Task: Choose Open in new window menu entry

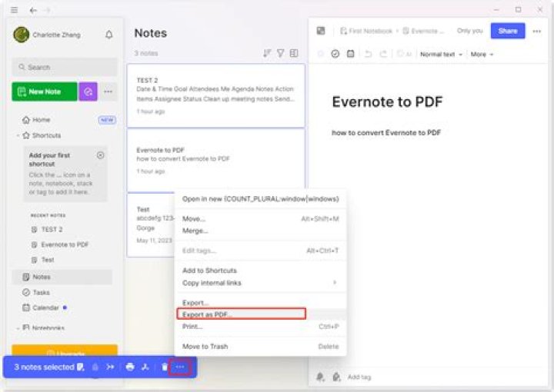Action: [260, 199]
